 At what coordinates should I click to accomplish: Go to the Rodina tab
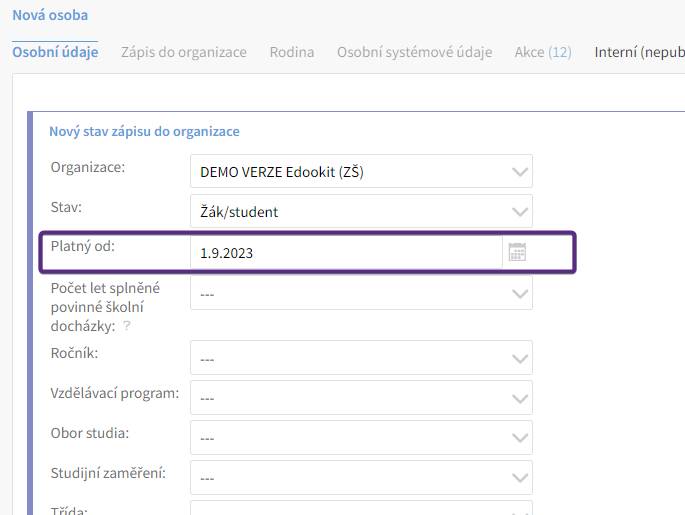[x=292, y=52]
